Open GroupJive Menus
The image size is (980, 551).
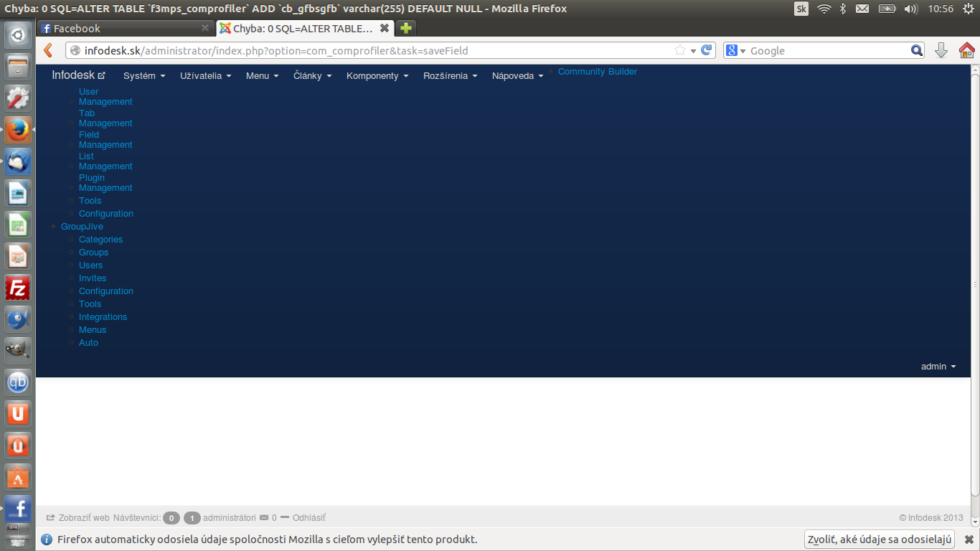93,330
